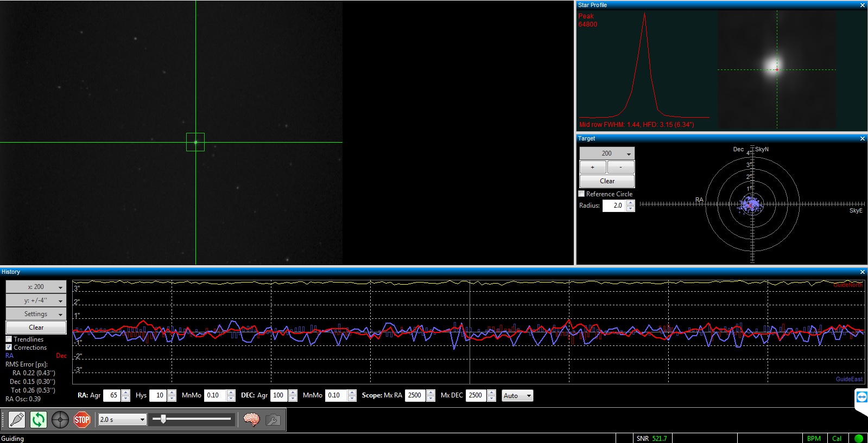This screenshot has width=868, height=443.
Task: Click the Target zoom in + button
Action: click(x=593, y=167)
